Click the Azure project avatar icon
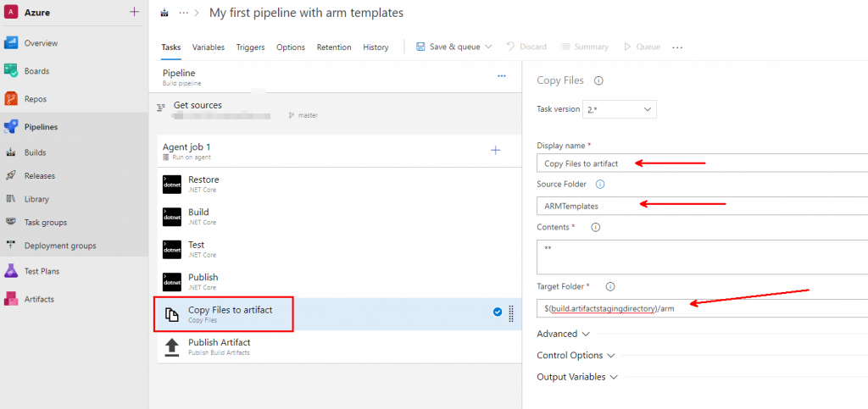Screen dimensions: 868x409 11,12
